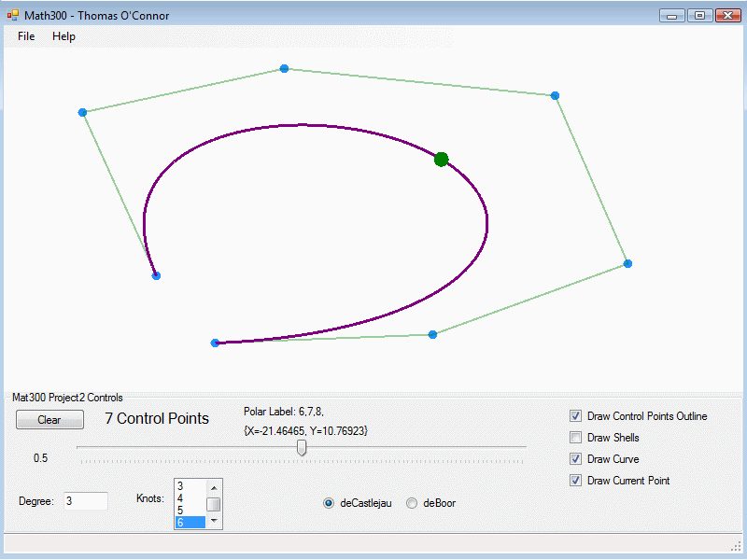Toggle the Draw Curve checkbox
Image resolution: width=747 pixels, height=560 pixels.
tap(575, 458)
